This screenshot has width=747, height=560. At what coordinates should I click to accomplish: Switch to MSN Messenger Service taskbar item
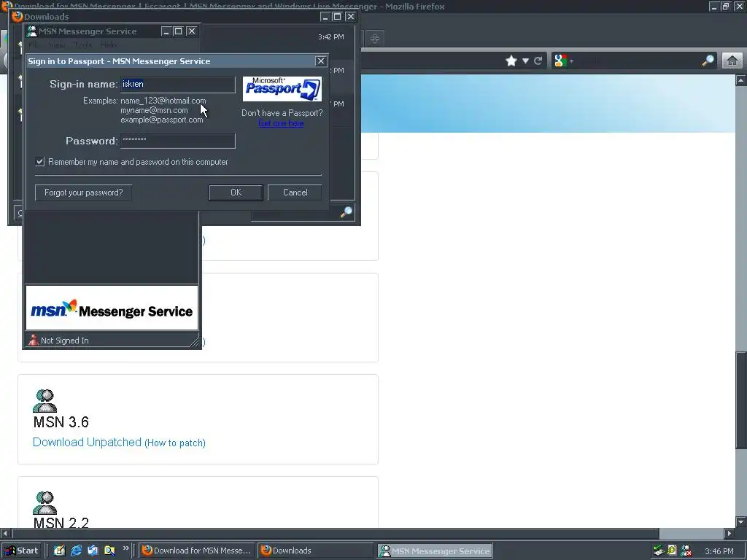(435, 551)
